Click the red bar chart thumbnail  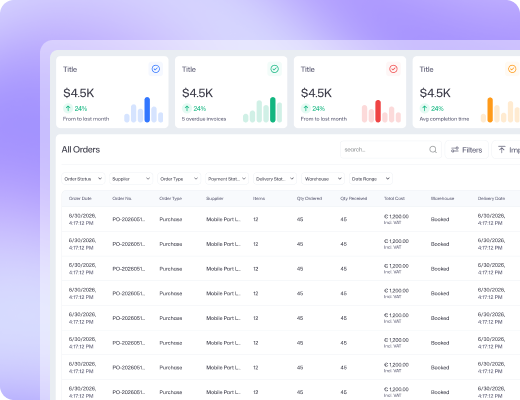click(x=381, y=110)
